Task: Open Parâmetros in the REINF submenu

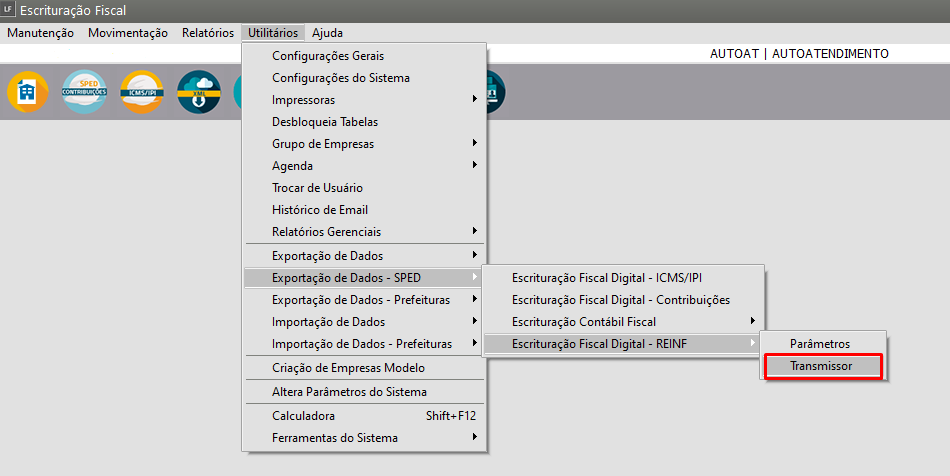Action: [x=820, y=344]
